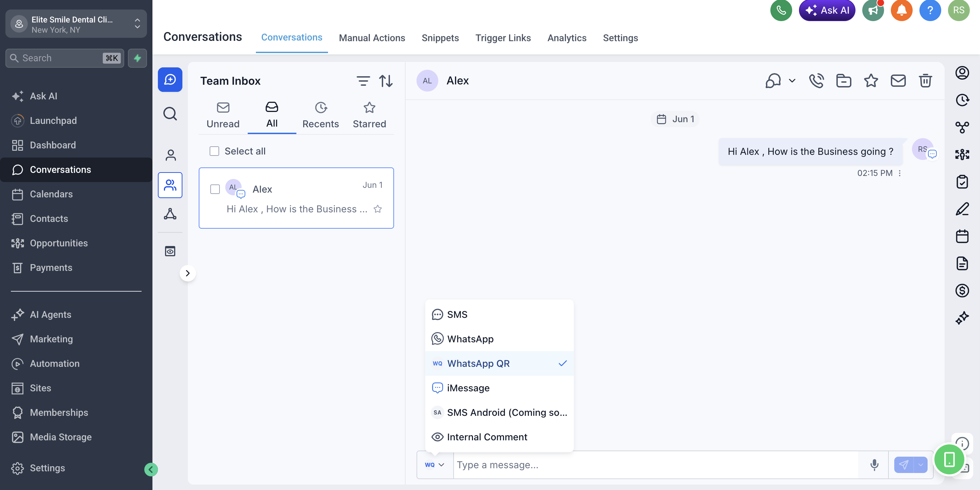The height and width of the screenshot is (490, 980).
Task: Open the calendar appointments icon in right rail
Action: coord(962,236)
